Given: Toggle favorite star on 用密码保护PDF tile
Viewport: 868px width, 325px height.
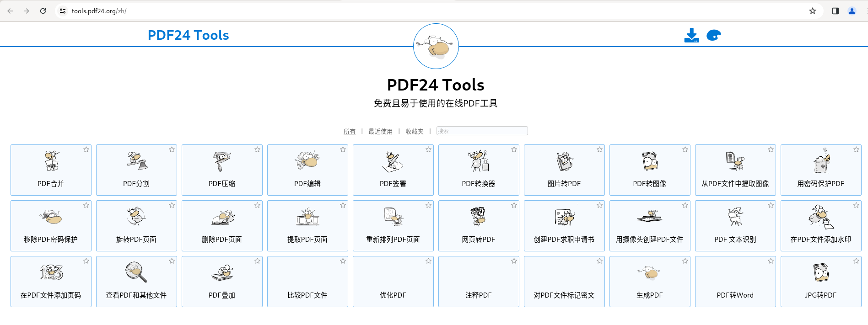Looking at the screenshot, I should click(x=856, y=149).
